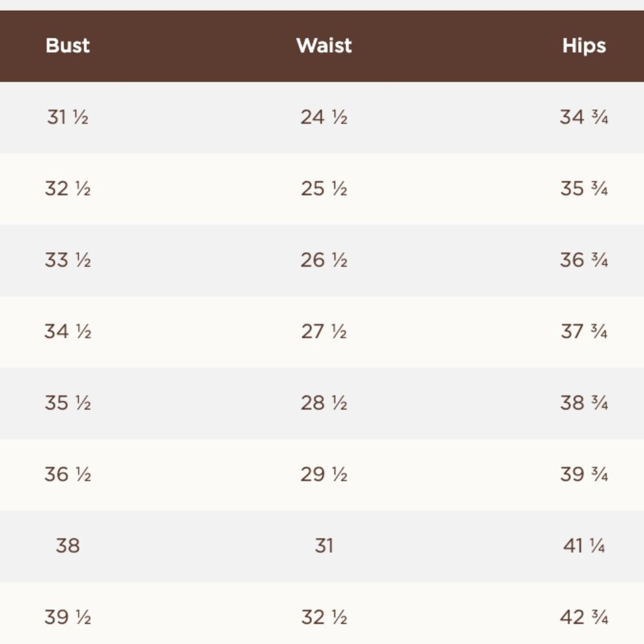644x644 pixels.
Task: Select the waist value 31
Action: pos(324,546)
